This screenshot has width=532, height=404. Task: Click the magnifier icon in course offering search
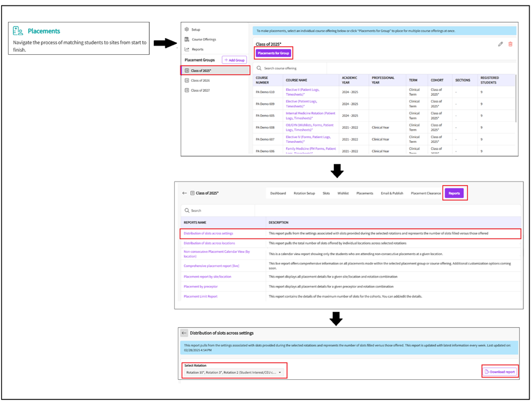point(259,68)
